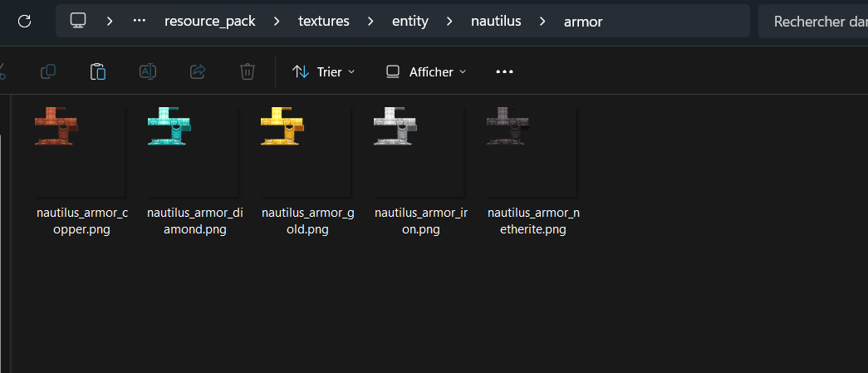Open the Trier sort dropdown
This screenshot has width=868, height=373.
[x=324, y=72]
